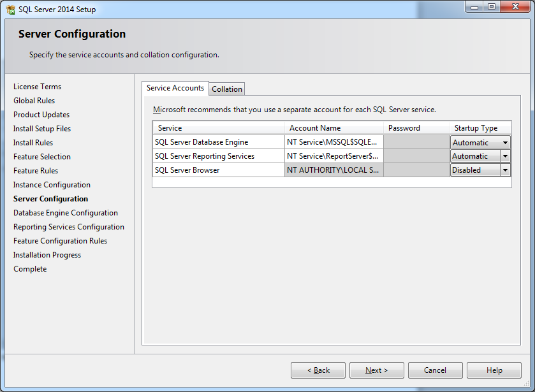Edit Account Name for SQL Server Database Engine

[334, 142]
